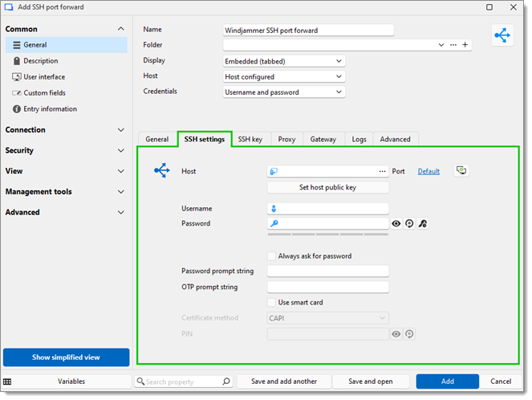Open the Credentials dropdown
Screen dimensions: 532x400
click(x=284, y=92)
